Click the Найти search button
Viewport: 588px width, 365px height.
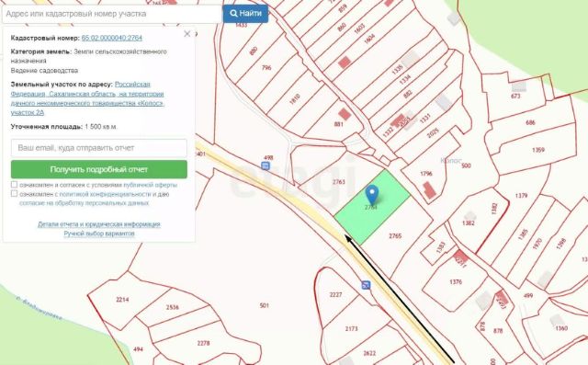pyautogui.click(x=245, y=14)
